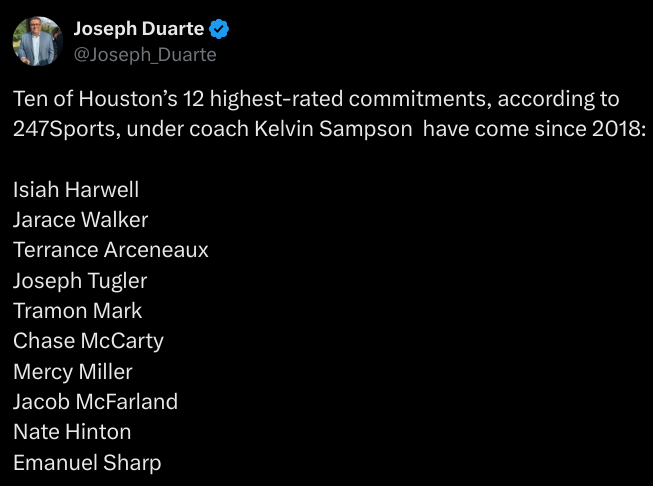The image size is (653, 486).
Task: Click the Mercy Miller entry
Action: tap(73, 371)
